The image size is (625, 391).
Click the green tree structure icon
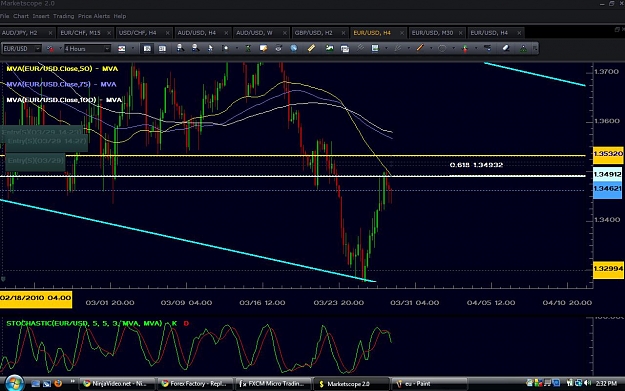click(x=523, y=49)
